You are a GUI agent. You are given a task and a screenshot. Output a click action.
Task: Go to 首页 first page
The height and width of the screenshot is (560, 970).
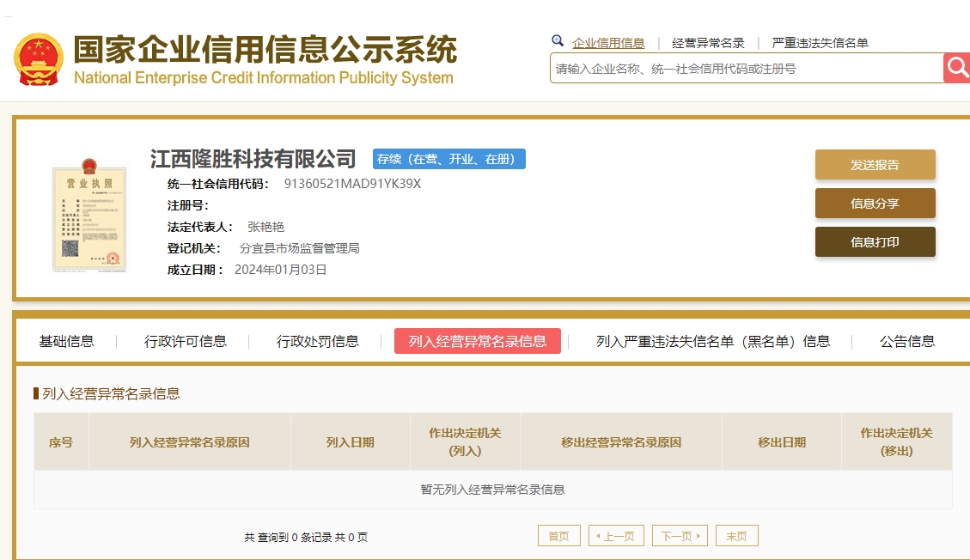tap(559, 536)
